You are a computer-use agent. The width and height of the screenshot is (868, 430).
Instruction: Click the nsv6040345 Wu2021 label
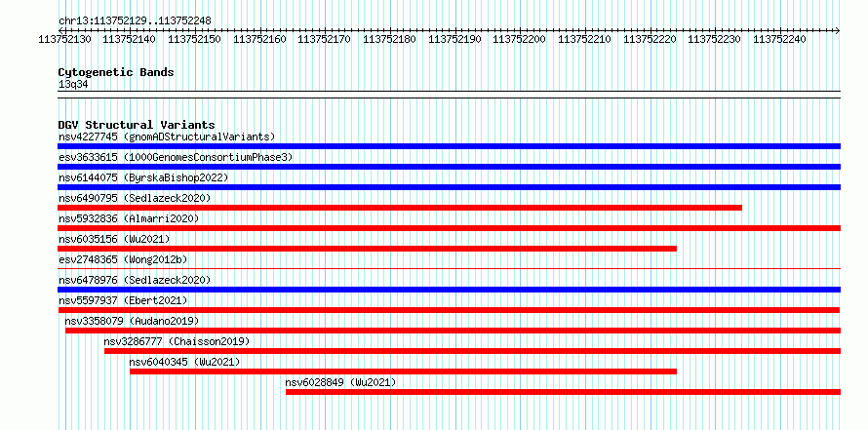(x=185, y=362)
